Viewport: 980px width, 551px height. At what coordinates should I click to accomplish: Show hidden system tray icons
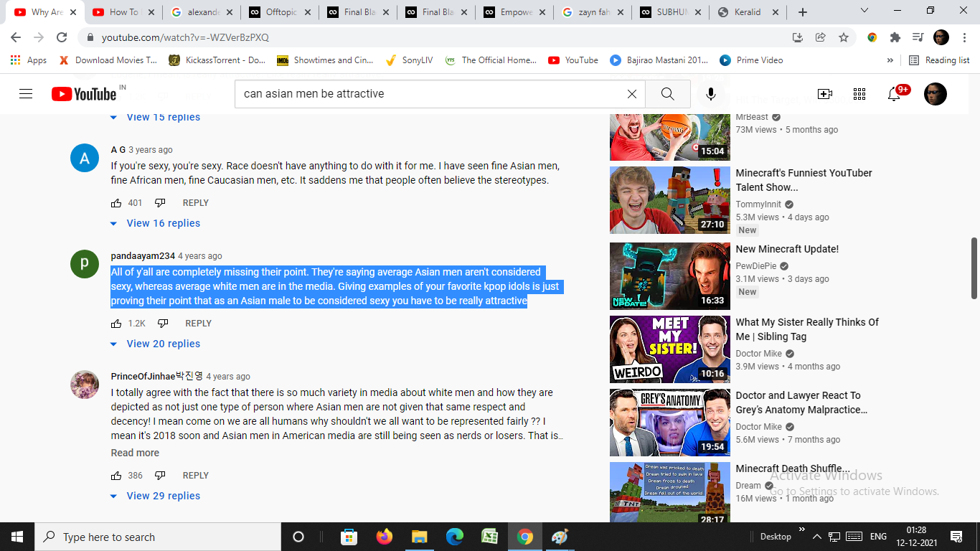tap(816, 537)
